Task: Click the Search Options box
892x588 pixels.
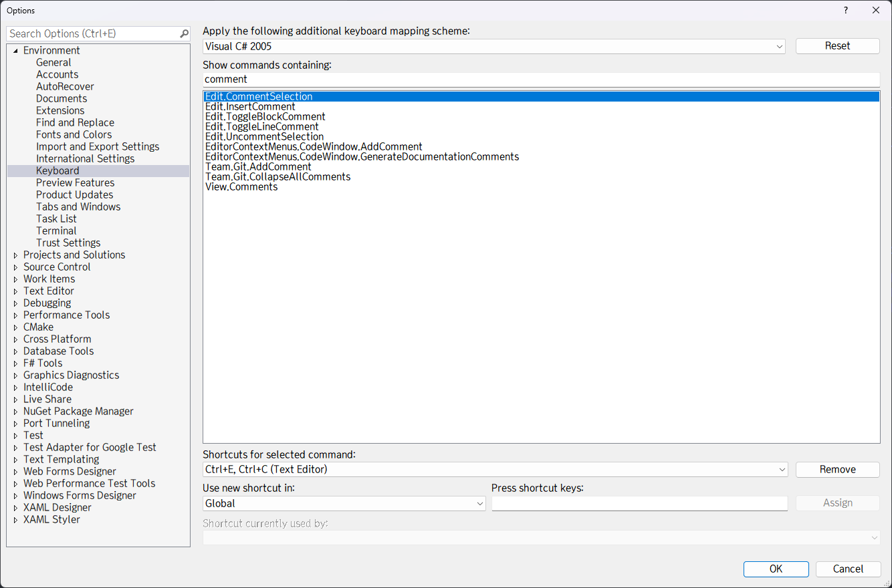Action: click(x=94, y=33)
